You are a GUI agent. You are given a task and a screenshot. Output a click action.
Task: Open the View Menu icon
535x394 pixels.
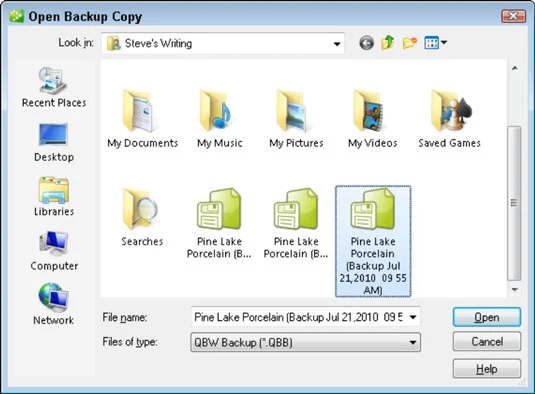pyautogui.click(x=431, y=43)
